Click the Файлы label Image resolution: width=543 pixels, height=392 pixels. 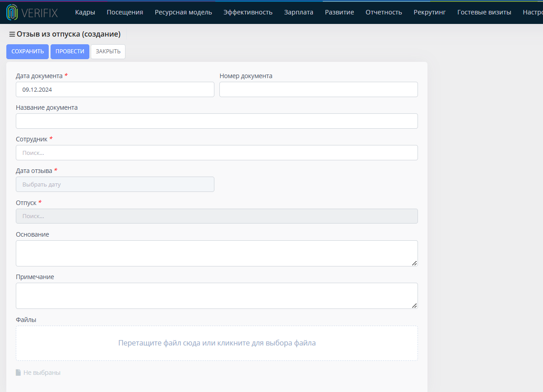click(26, 320)
